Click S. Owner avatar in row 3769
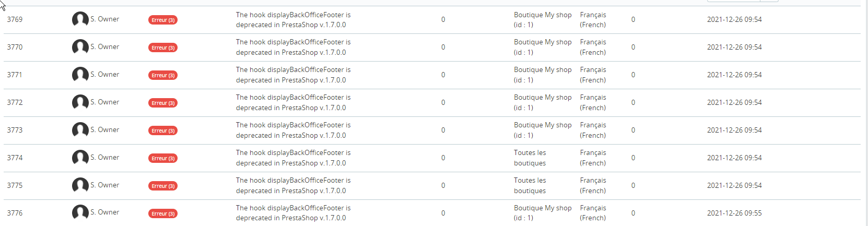The height and width of the screenshot is (226, 868). 80,19
